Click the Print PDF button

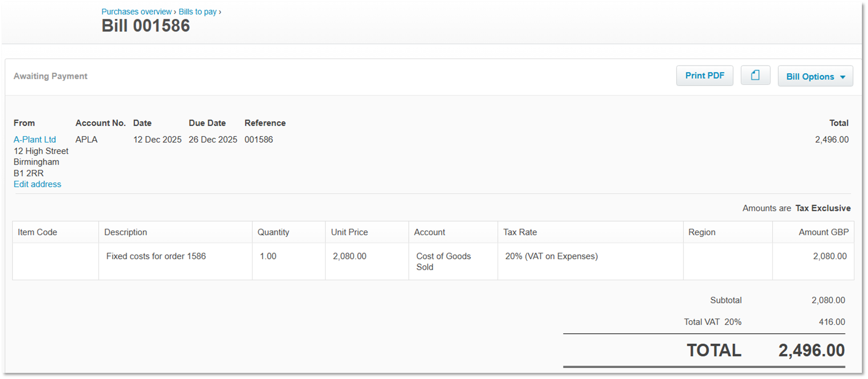point(704,76)
